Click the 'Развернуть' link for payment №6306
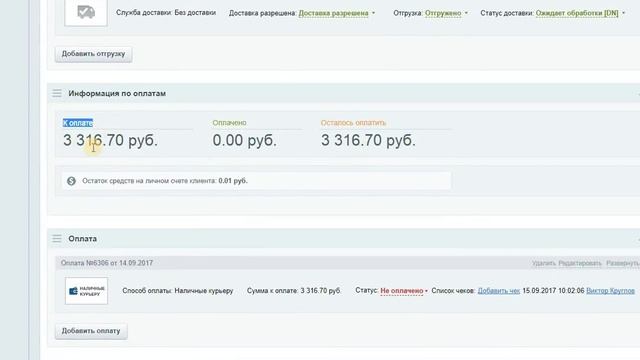The image size is (640, 360). 622,263
